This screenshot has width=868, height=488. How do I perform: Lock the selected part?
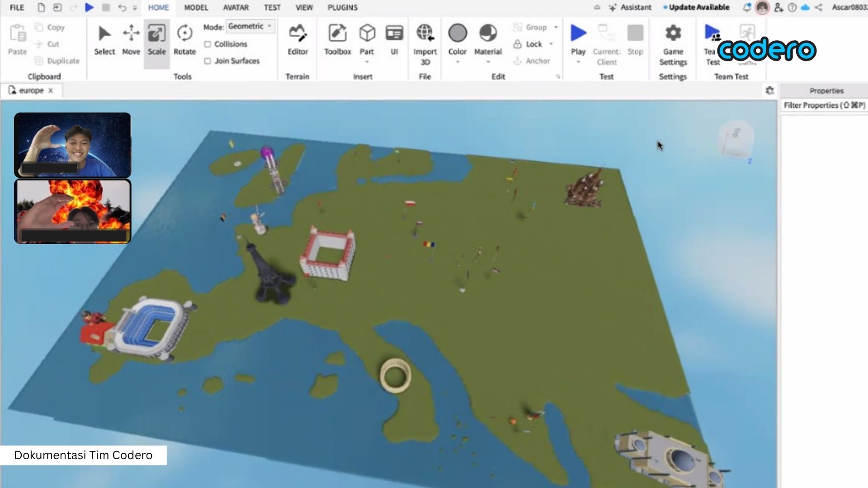(528, 44)
